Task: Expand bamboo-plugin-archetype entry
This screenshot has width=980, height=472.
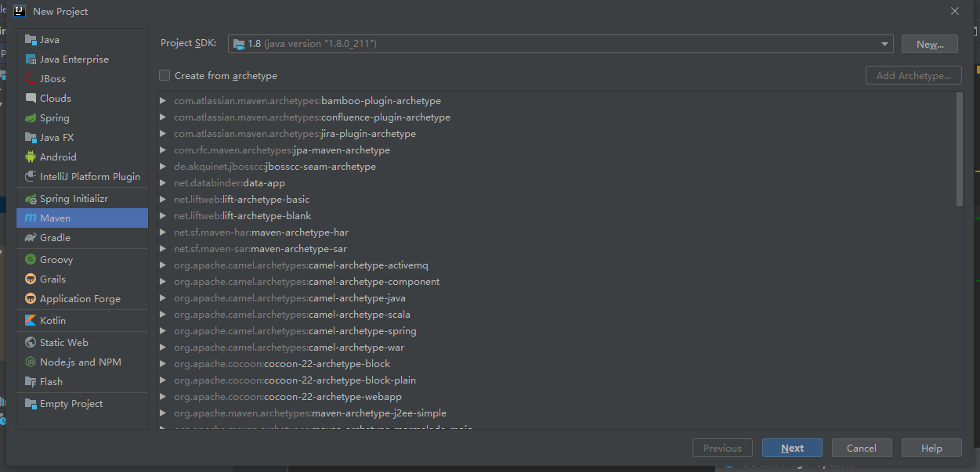Action: pyautogui.click(x=163, y=101)
